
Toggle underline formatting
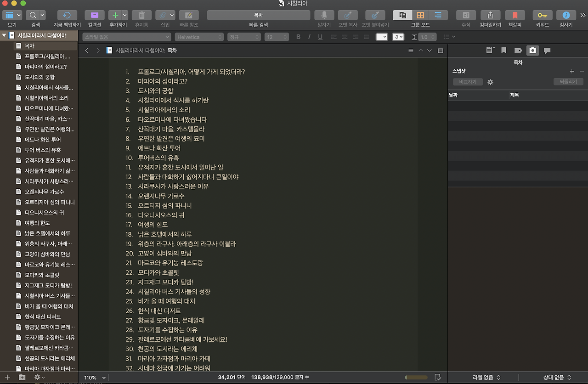[x=320, y=36]
